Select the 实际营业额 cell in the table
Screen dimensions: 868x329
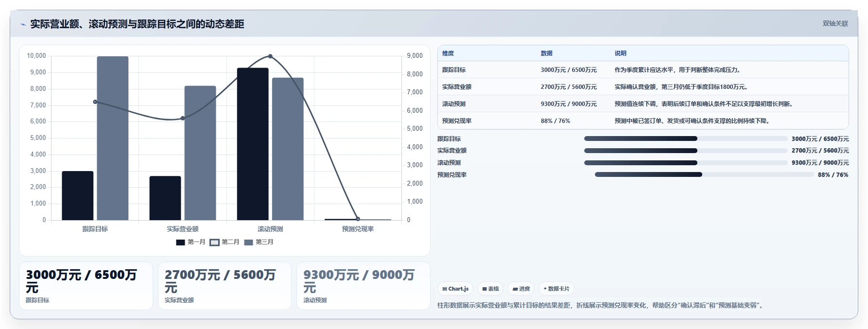[x=457, y=87]
